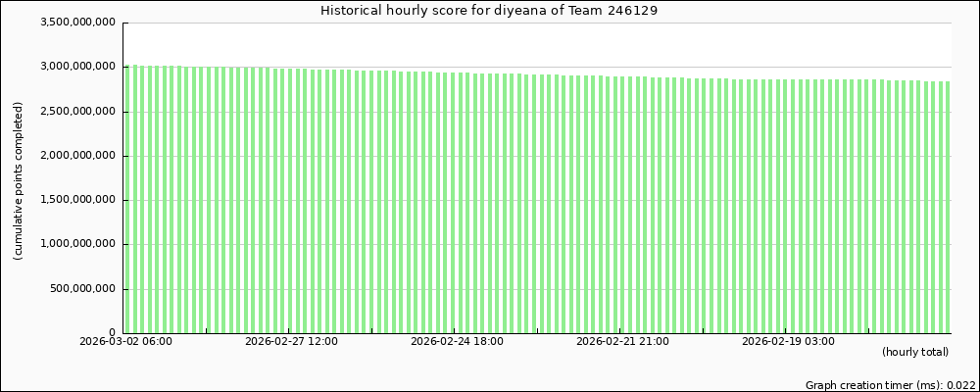Select the 2026-02-19 03:00 x-axis date label
The image size is (980, 392).
(788, 342)
